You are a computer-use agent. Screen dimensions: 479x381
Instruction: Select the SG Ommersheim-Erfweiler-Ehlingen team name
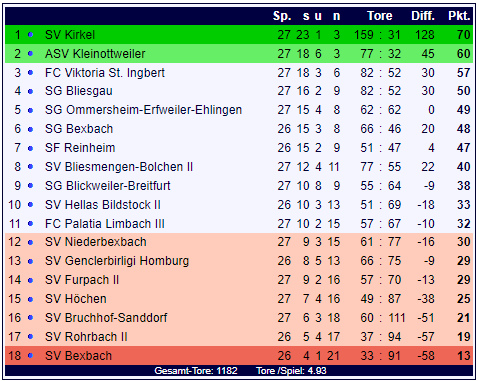pyautogui.click(x=143, y=110)
